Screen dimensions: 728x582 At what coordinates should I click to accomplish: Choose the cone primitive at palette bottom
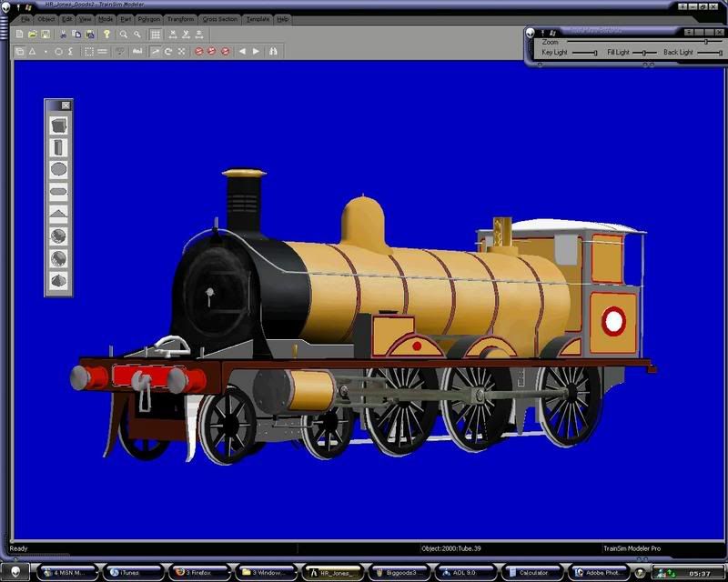pyautogui.click(x=58, y=282)
